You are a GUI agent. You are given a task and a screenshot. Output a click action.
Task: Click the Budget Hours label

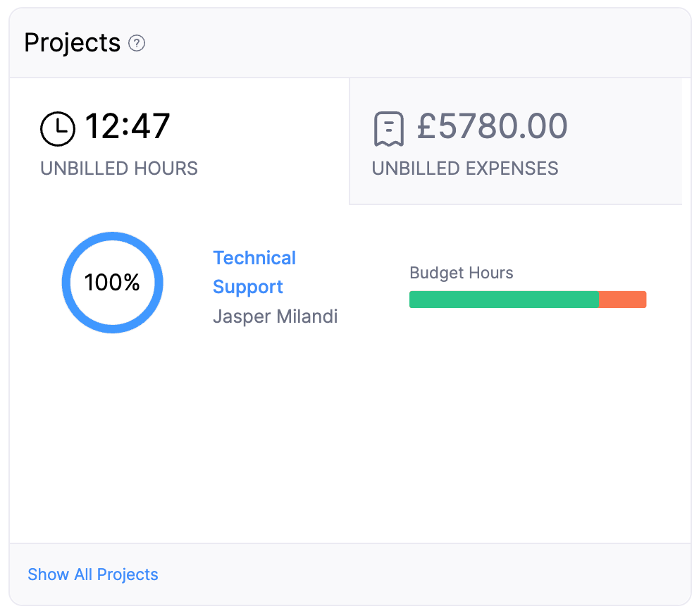(x=461, y=273)
